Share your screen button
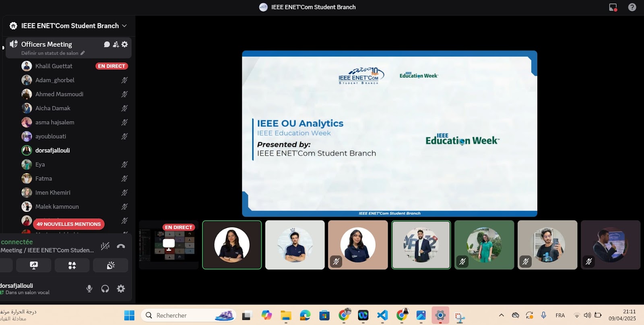Viewport: 644px width, 325px height. (34, 265)
